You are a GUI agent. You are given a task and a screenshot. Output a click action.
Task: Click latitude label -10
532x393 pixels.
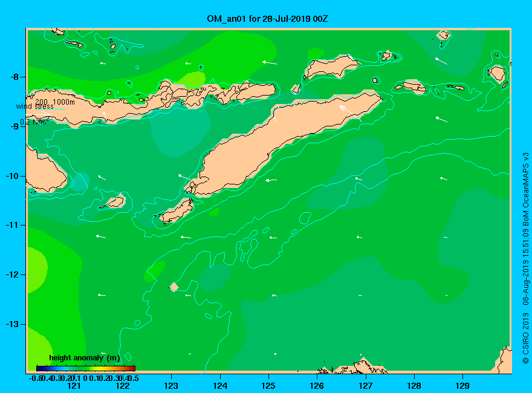pyautogui.click(x=12, y=176)
